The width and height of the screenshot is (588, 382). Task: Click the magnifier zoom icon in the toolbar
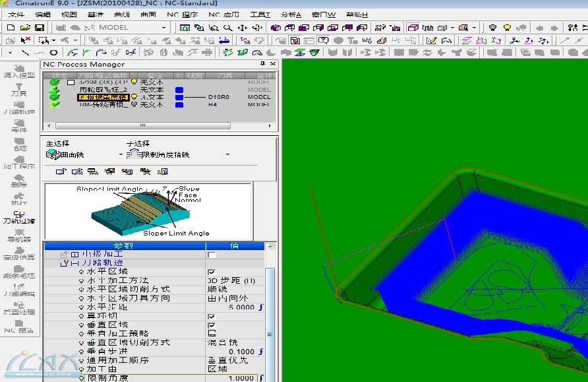(227, 28)
